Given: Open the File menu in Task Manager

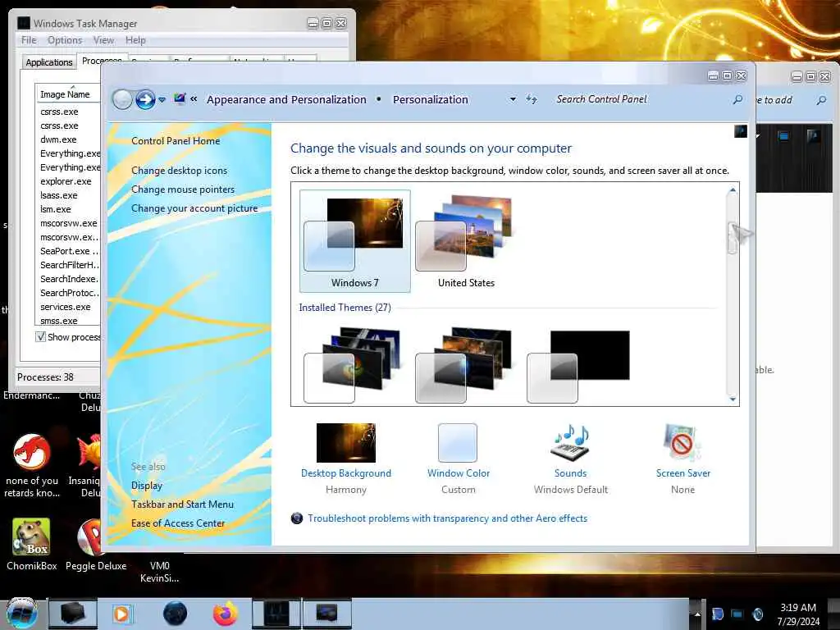Looking at the screenshot, I should click(29, 40).
